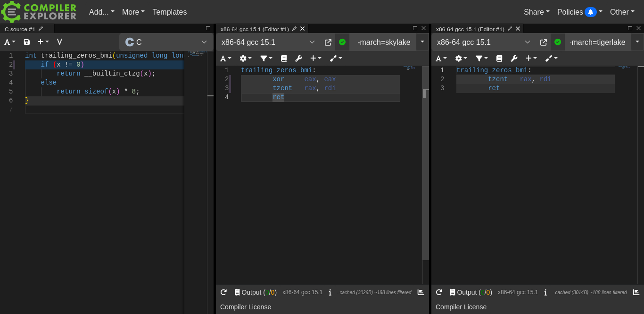Open Output panel in skylake pane
Image resolution: width=644 pixels, height=314 pixels.
click(x=256, y=292)
